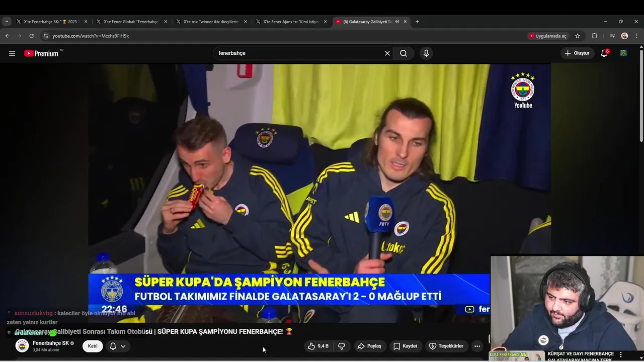Send Teşekkürler super thanks

pos(446,346)
